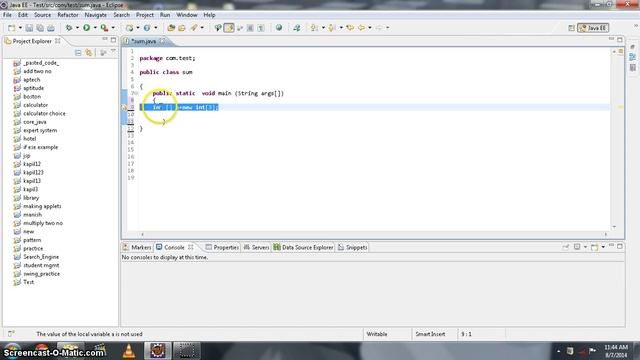Click the Eclipse icon on the taskbar
This screenshot has width=640, height=360.
click(158, 351)
